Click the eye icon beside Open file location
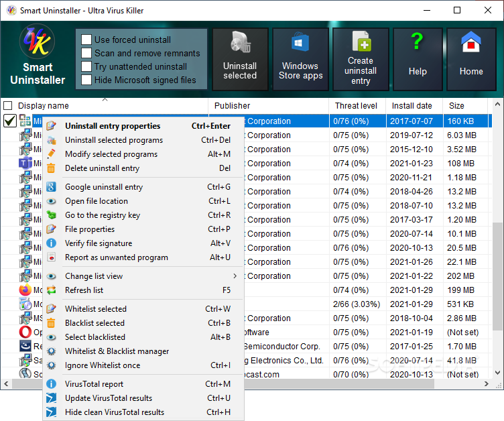This screenshot has width=504, height=421. click(52, 201)
